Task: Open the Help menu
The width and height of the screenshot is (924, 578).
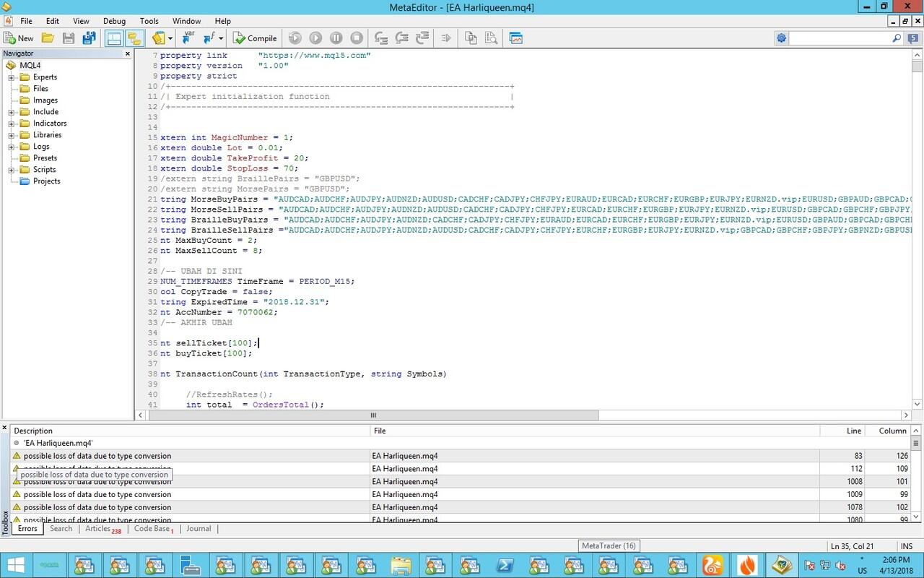Action: pyautogui.click(x=223, y=21)
